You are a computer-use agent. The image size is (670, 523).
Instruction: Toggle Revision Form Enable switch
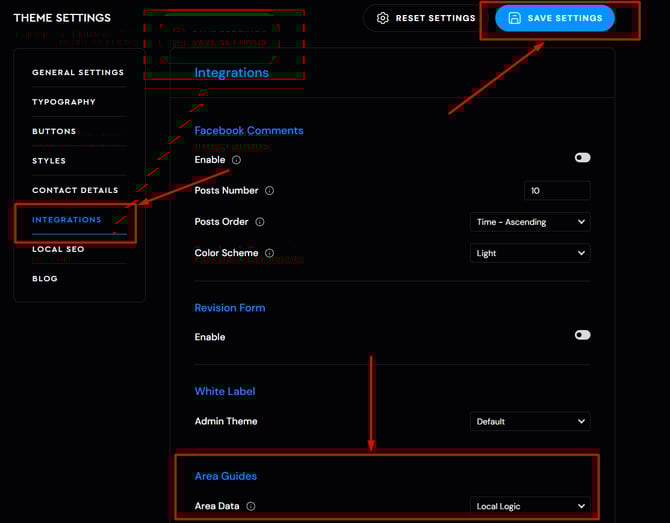pyautogui.click(x=582, y=335)
